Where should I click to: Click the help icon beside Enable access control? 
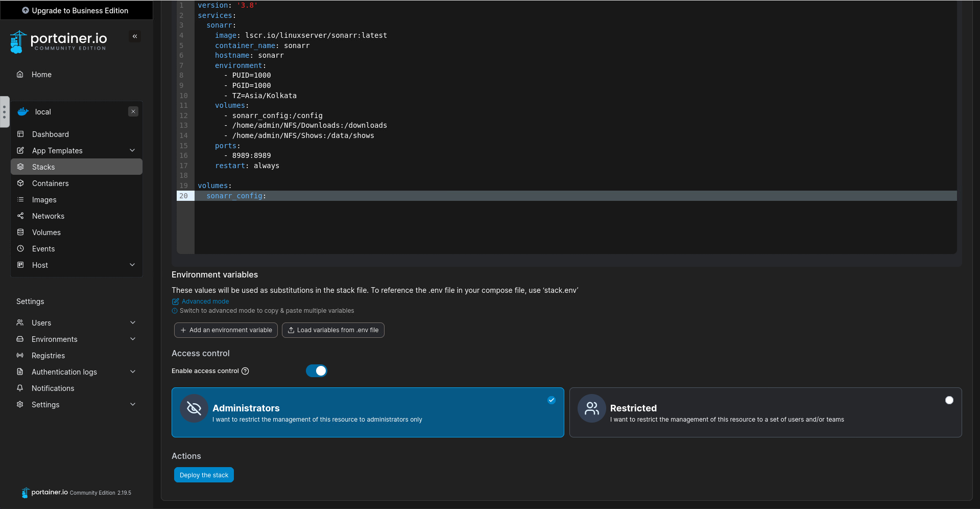[245, 371]
